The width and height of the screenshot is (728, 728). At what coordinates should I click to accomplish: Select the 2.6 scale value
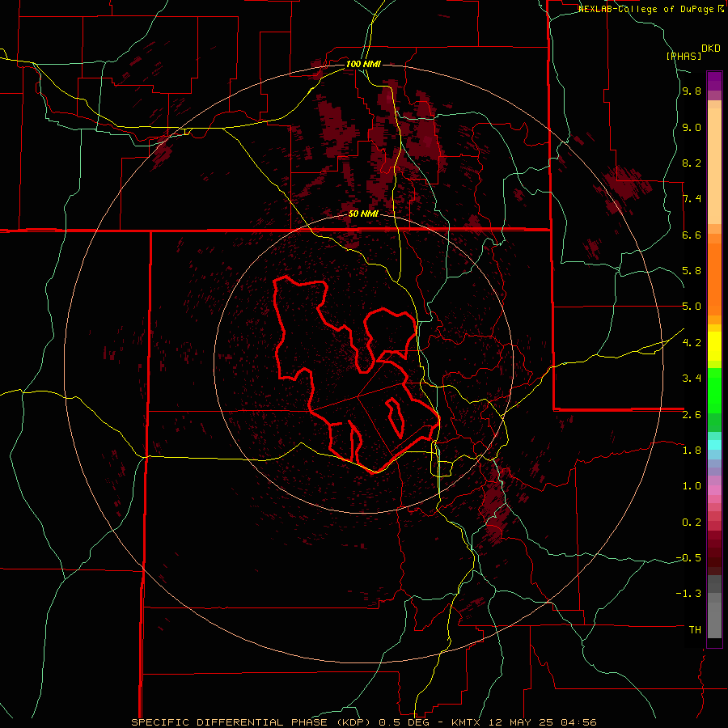coord(692,415)
